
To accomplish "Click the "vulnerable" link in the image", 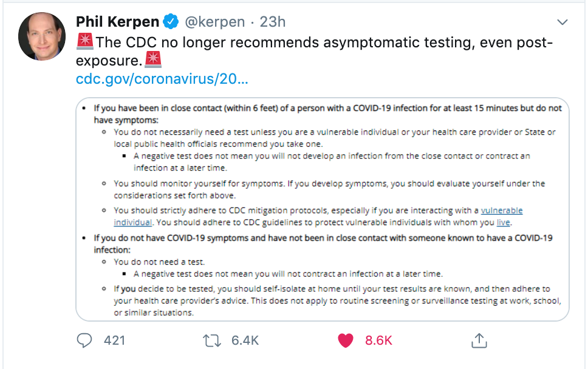I will point(502,211).
